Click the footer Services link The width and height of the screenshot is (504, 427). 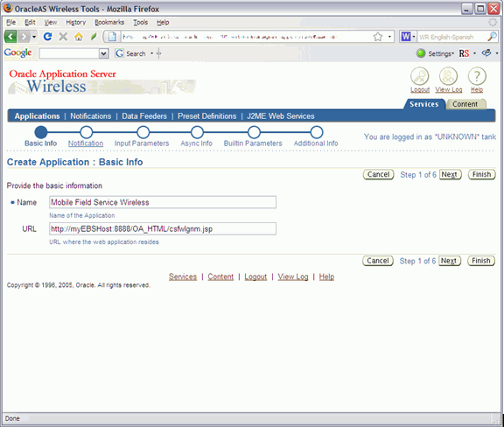click(183, 276)
